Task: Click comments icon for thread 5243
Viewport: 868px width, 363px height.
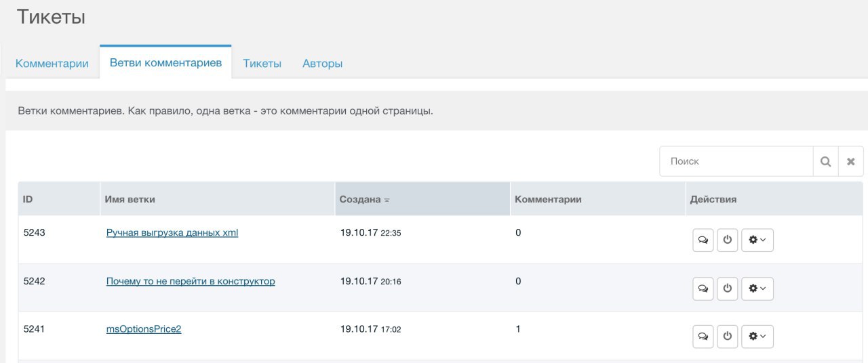Action: (x=703, y=240)
